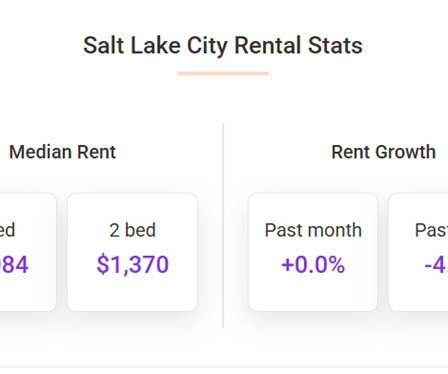Click the partially visible Past label on right card
The height and width of the screenshot is (374, 448).
pos(431,230)
